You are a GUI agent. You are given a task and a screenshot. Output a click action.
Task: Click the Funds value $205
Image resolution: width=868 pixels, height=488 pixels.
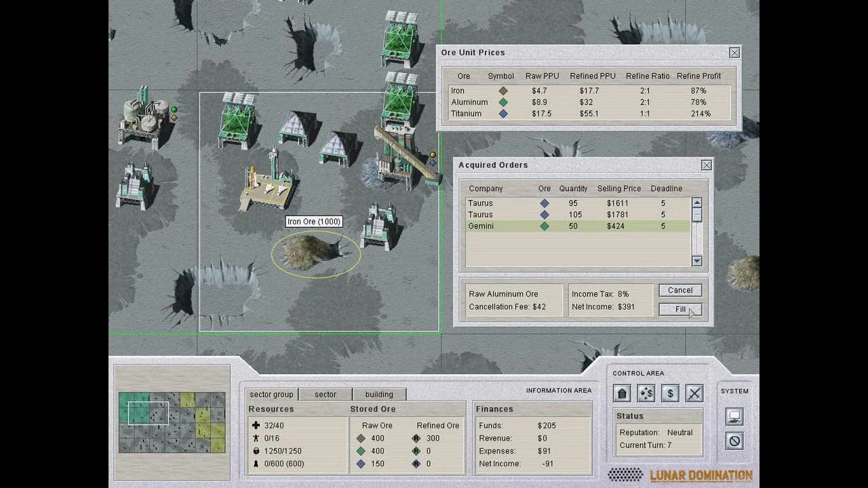(547, 426)
